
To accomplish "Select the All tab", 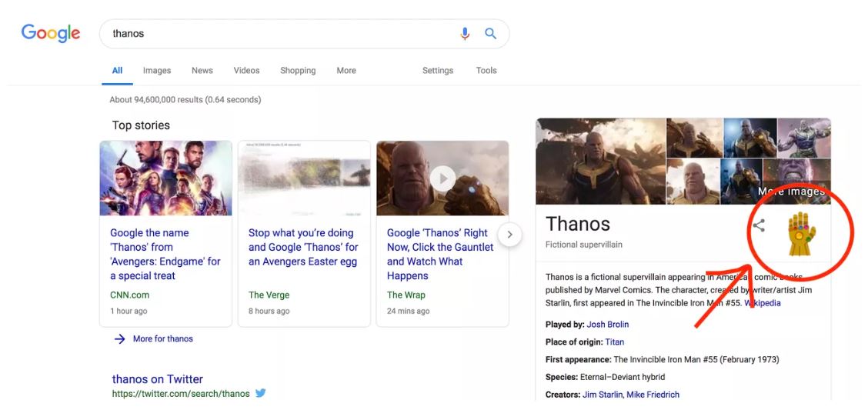I will tap(118, 70).
